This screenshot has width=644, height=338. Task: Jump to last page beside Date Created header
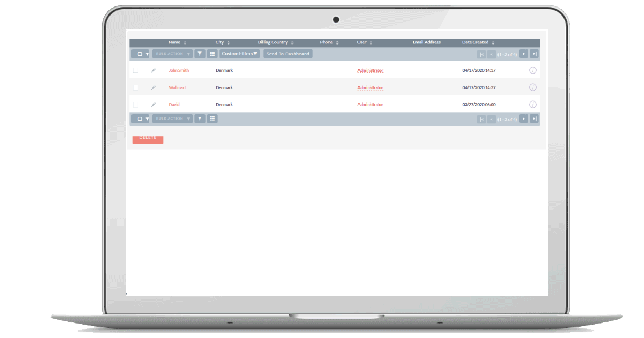pyautogui.click(x=534, y=54)
